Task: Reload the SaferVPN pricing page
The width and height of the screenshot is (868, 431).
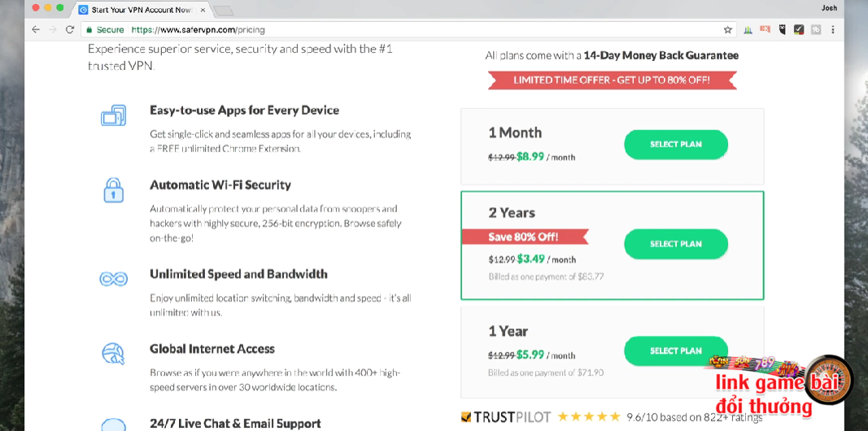Action: (70, 29)
